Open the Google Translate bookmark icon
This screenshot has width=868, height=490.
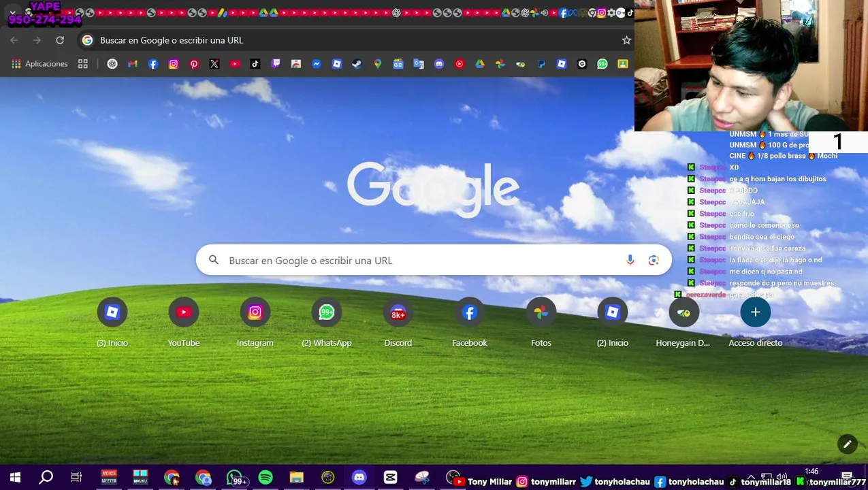pos(419,64)
